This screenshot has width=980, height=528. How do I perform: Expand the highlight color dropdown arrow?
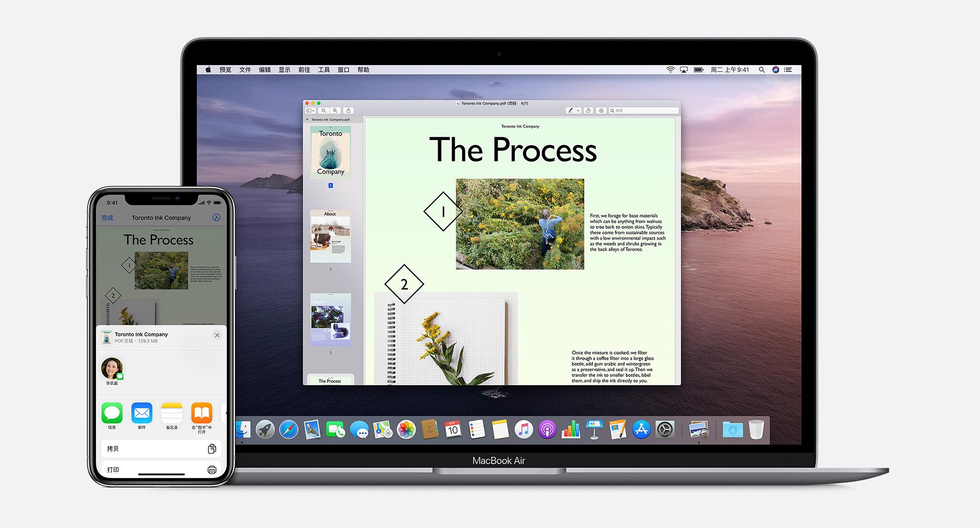(x=578, y=111)
